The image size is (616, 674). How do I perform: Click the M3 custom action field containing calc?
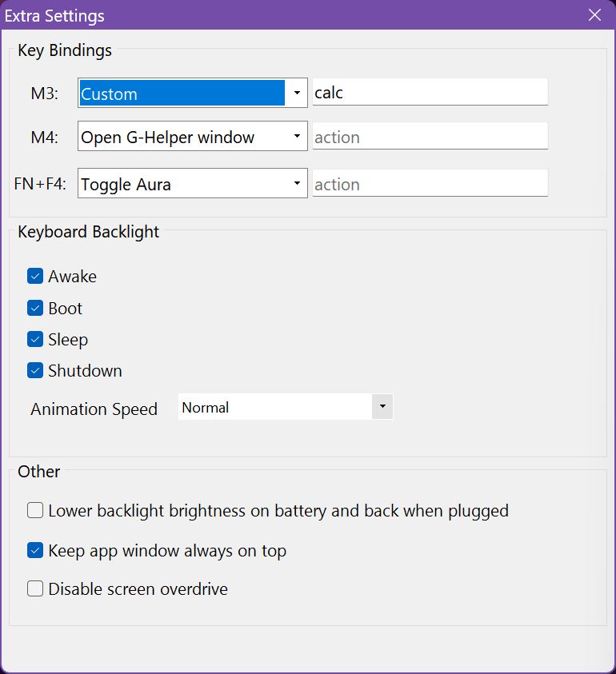(x=430, y=92)
